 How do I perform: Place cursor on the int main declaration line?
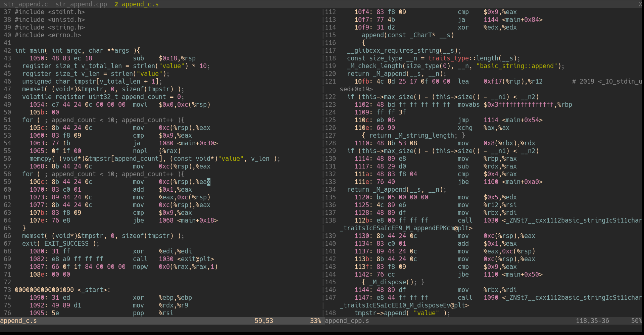[x=77, y=51]
